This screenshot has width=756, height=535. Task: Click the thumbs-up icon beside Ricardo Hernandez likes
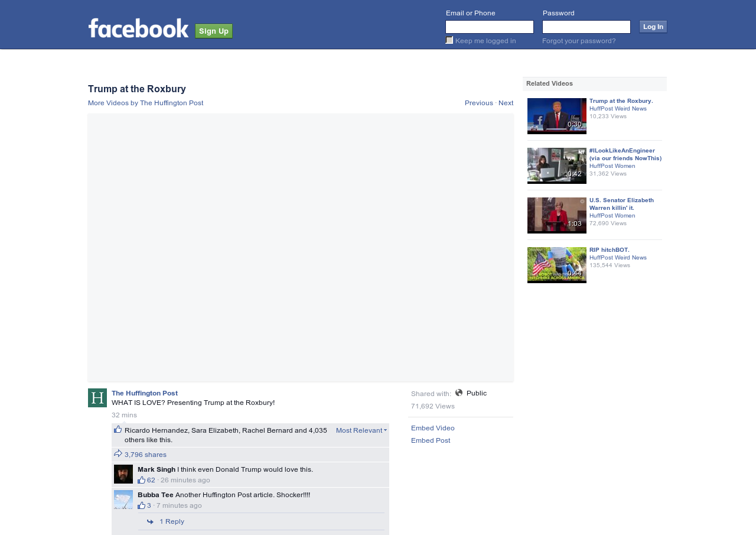point(118,430)
